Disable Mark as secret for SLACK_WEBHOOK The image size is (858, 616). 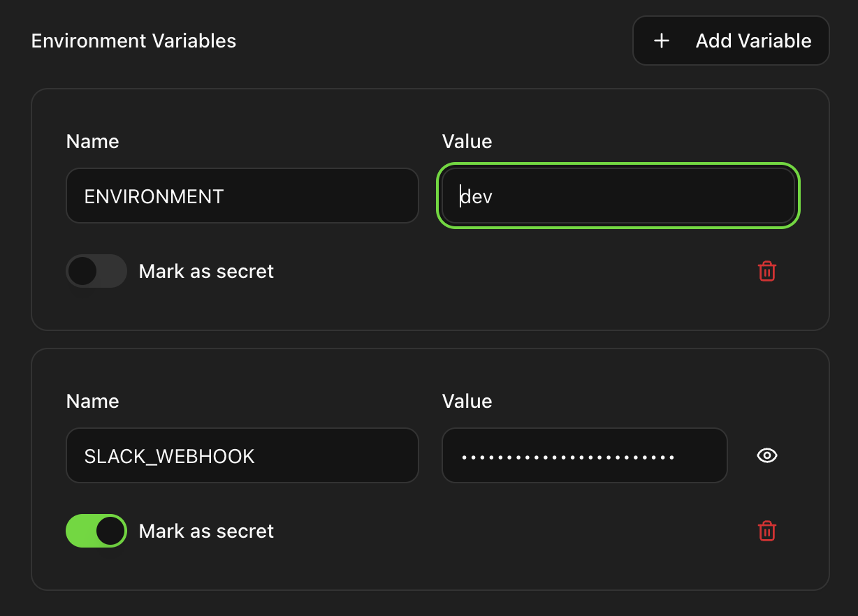point(96,531)
